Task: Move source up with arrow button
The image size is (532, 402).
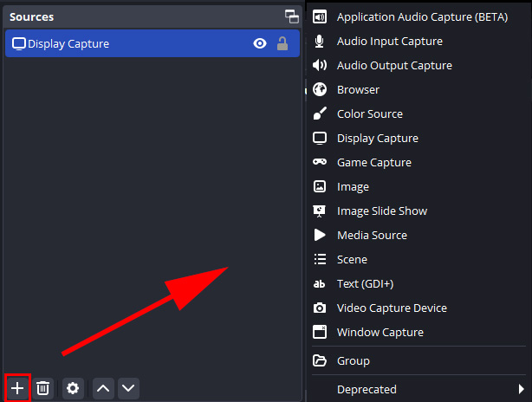Action: (x=103, y=388)
